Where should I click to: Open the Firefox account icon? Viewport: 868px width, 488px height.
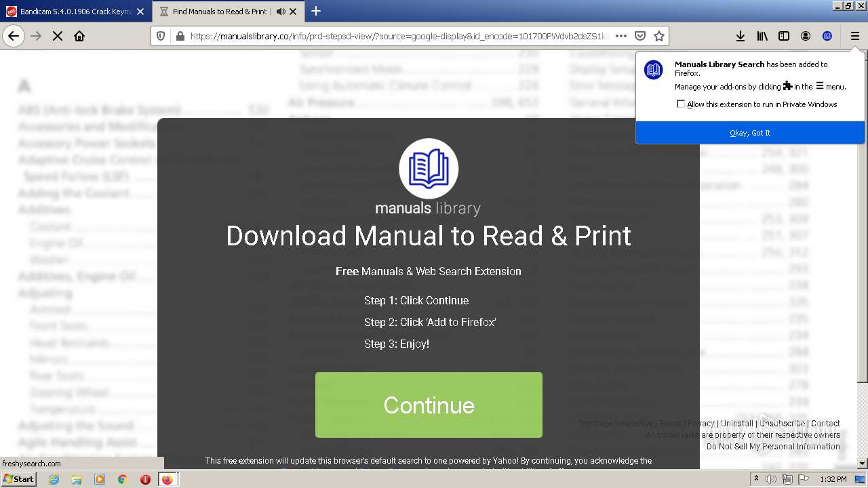[806, 36]
